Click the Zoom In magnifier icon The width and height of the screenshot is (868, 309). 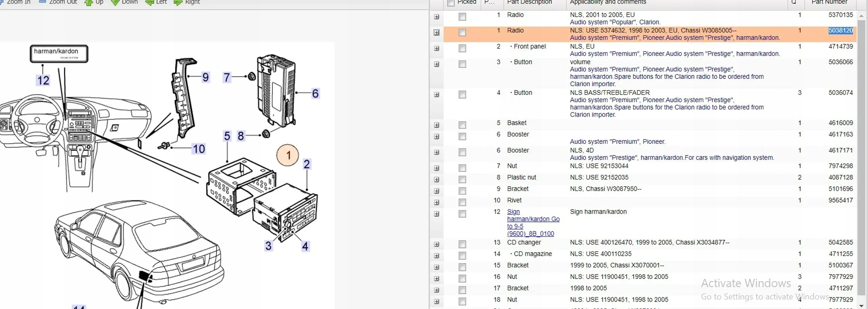[2, 2]
